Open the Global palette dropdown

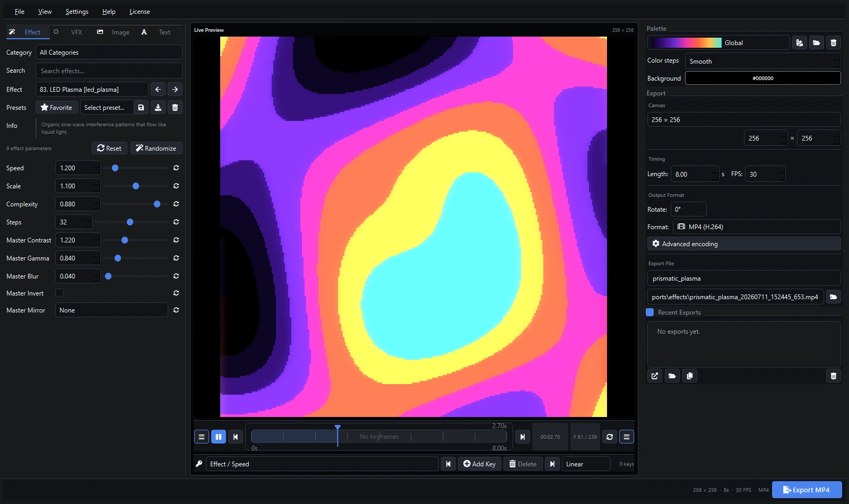pos(718,42)
